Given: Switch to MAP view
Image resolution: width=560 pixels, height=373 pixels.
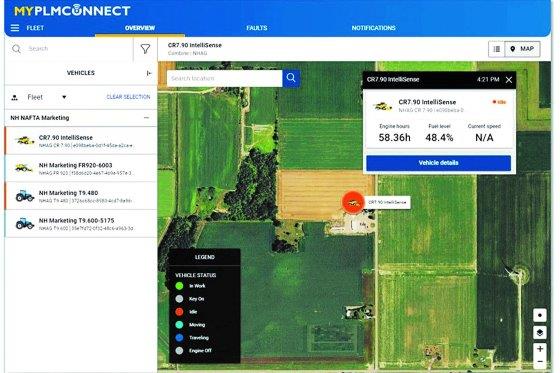Looking at the screenshot, I should 522,49.
